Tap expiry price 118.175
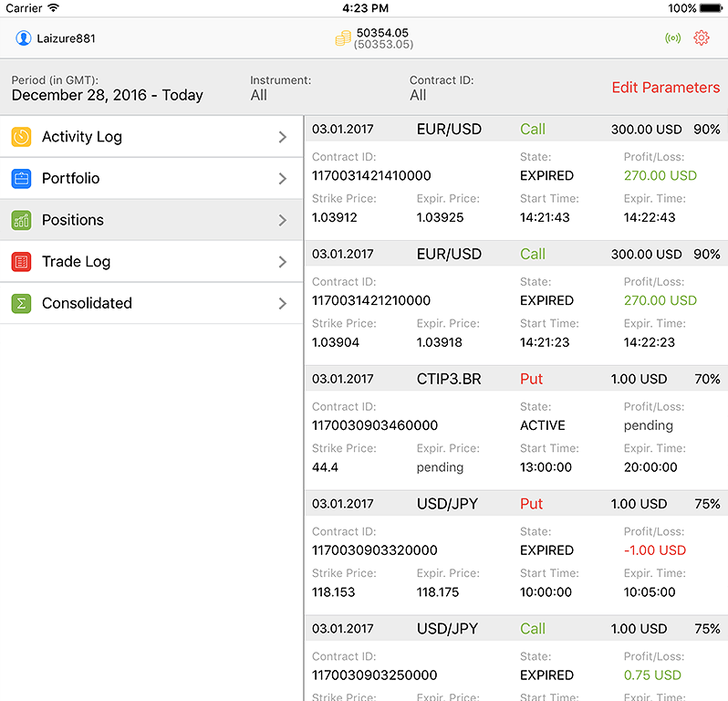This screenshot has width=728, height=701. [x=437, y=592]
